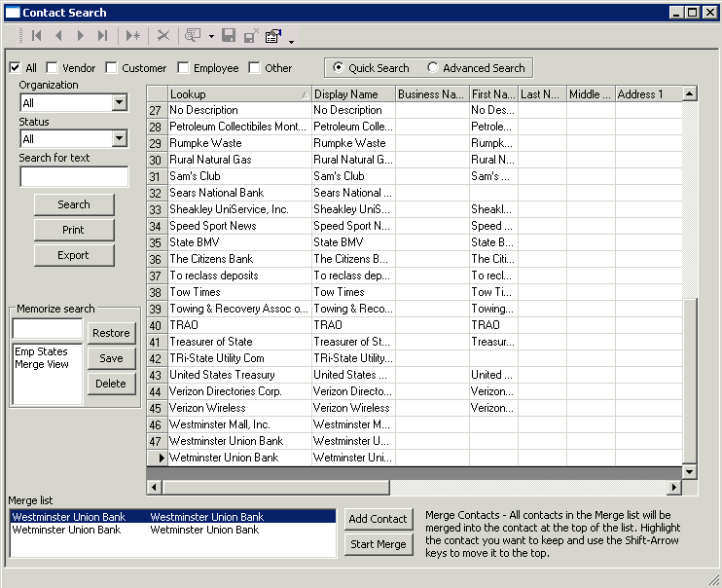The image size is (722, 588).
Task: Select Rumpke Waste lookup cell
Action: tap(239, 143)
